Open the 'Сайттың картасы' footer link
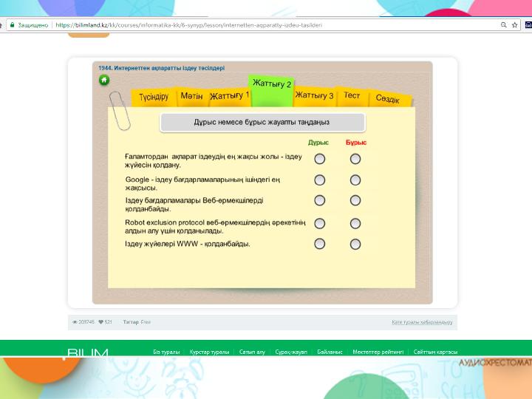 435,352
